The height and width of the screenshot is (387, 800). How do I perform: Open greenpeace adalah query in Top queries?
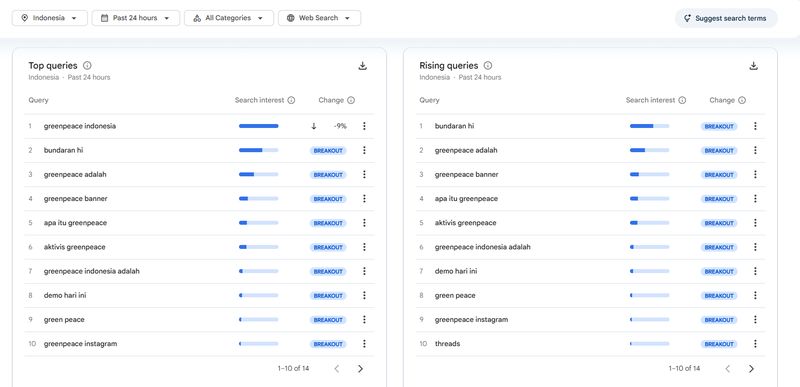click(75, 174)
